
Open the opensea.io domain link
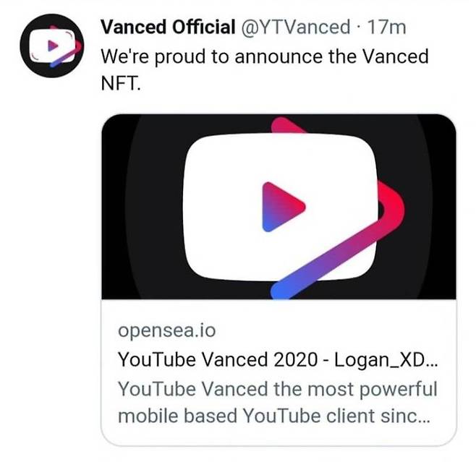pos(166,332)
